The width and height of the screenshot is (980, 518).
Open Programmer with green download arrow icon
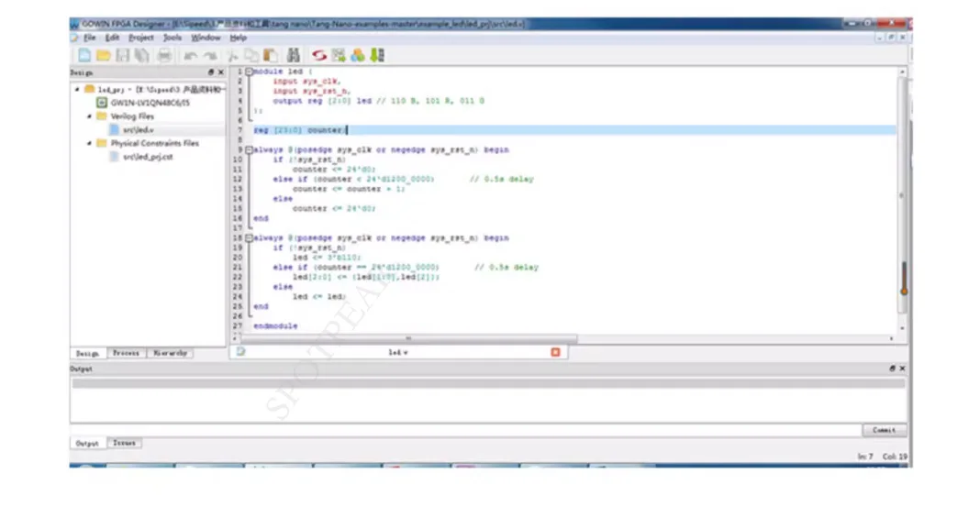(376, 56)
